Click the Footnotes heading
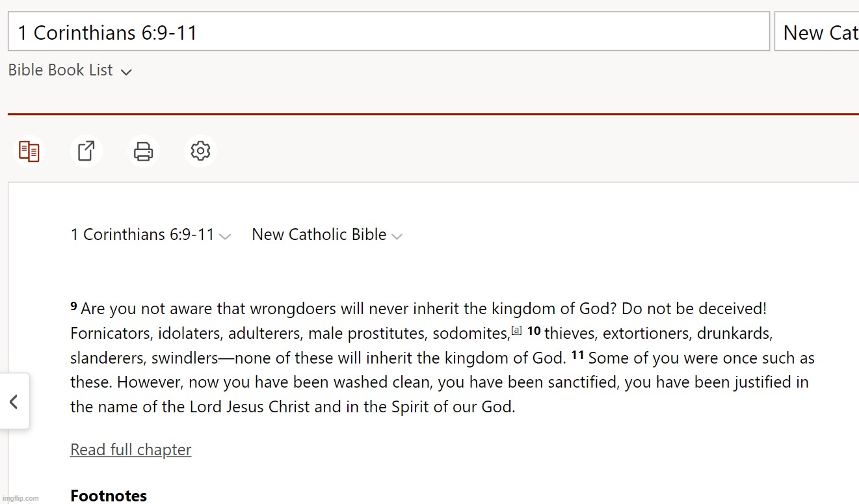The image size is (859, 504). (x=109, y=496)
